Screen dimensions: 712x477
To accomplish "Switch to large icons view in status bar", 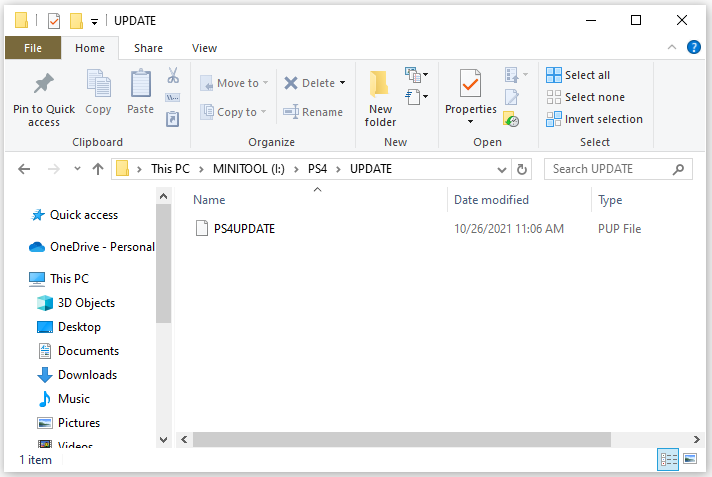I will click(x=689, y=460).
